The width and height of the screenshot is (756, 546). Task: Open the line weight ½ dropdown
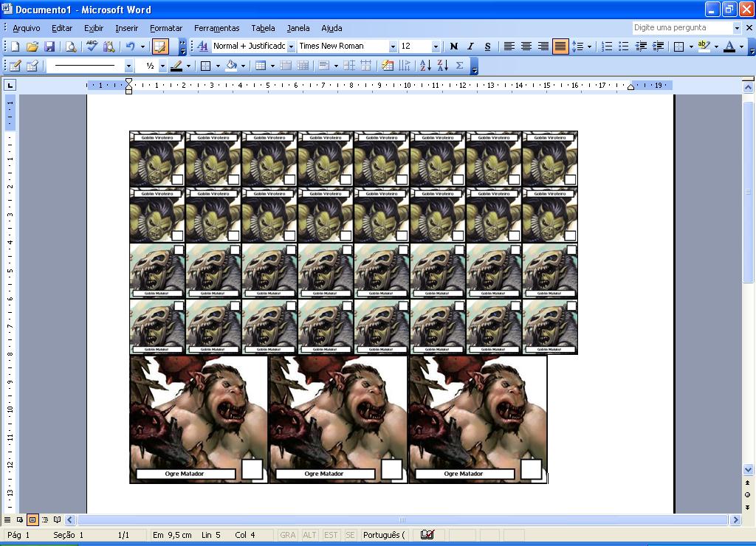[x=162, y=66]
